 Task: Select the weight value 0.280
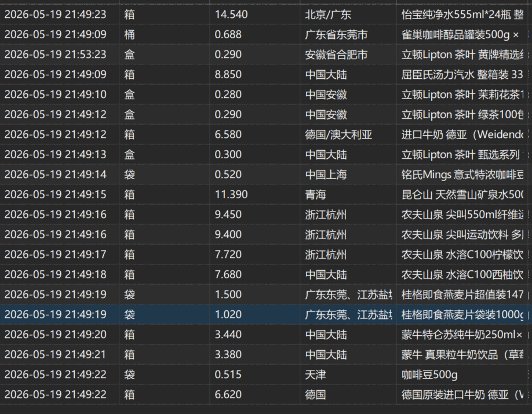pos(228,95)
